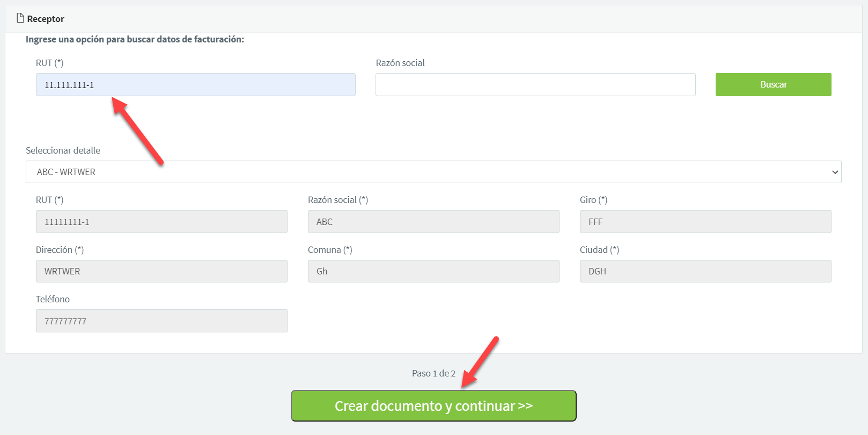Click the Receptor panel header title
The image size is (868, 435).
pos(46,19)
